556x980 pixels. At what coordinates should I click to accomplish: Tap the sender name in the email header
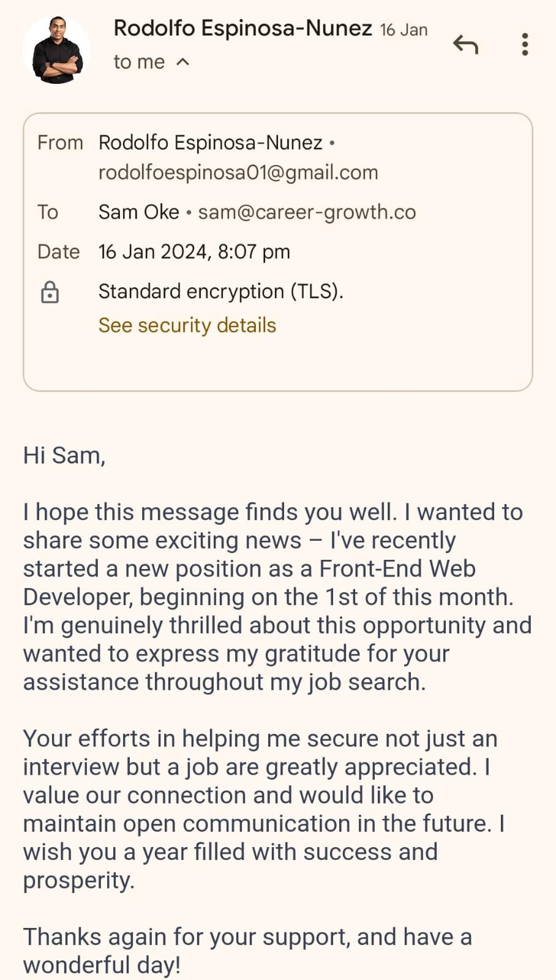click(x=242, y=28)
